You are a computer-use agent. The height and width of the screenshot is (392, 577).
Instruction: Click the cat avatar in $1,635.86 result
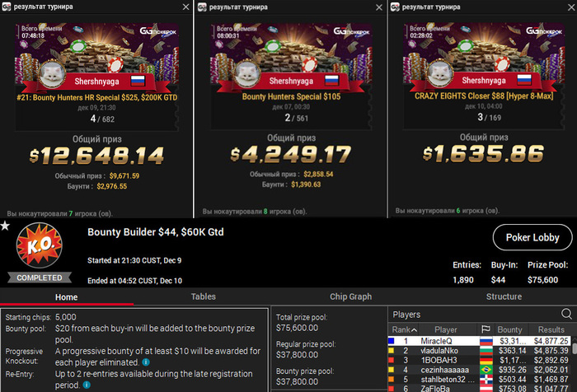[440, 74]
